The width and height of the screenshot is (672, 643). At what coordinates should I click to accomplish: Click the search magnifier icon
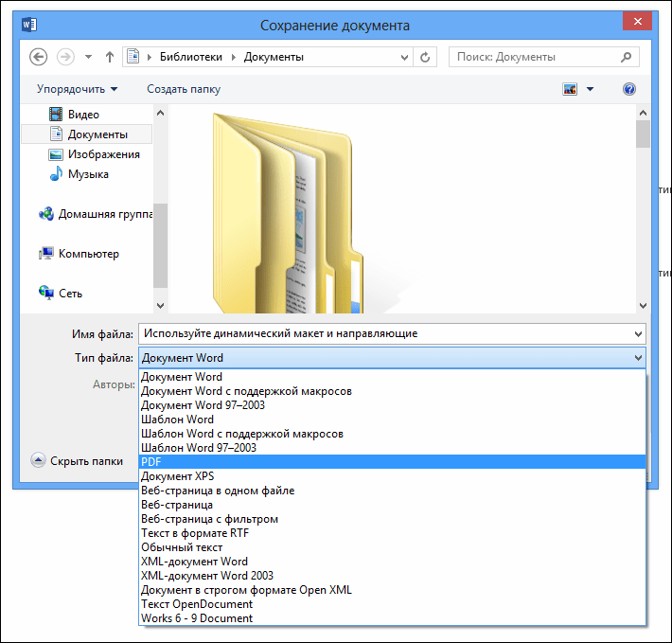click(626, 57)
